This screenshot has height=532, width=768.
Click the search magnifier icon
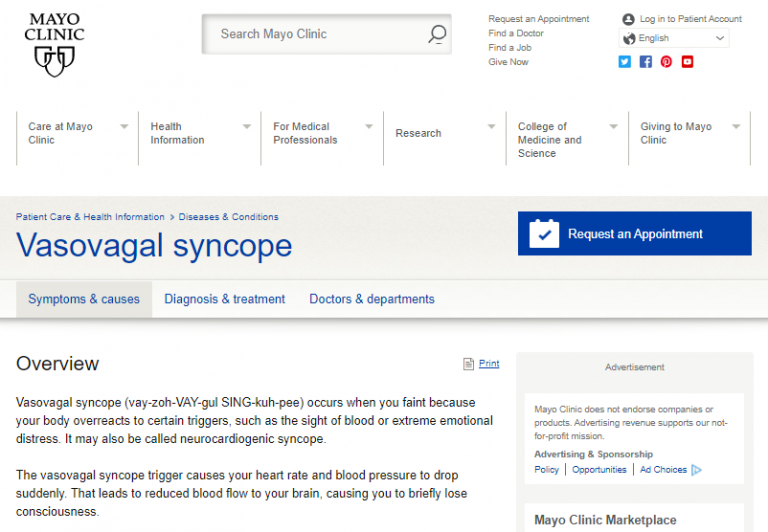tap(437, 34)
